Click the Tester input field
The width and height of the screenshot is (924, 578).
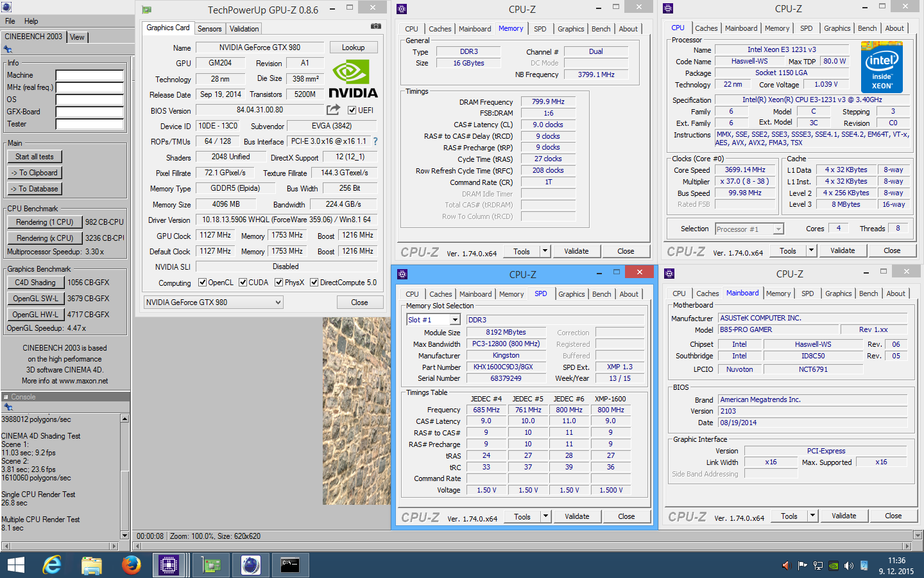point(89,124)
